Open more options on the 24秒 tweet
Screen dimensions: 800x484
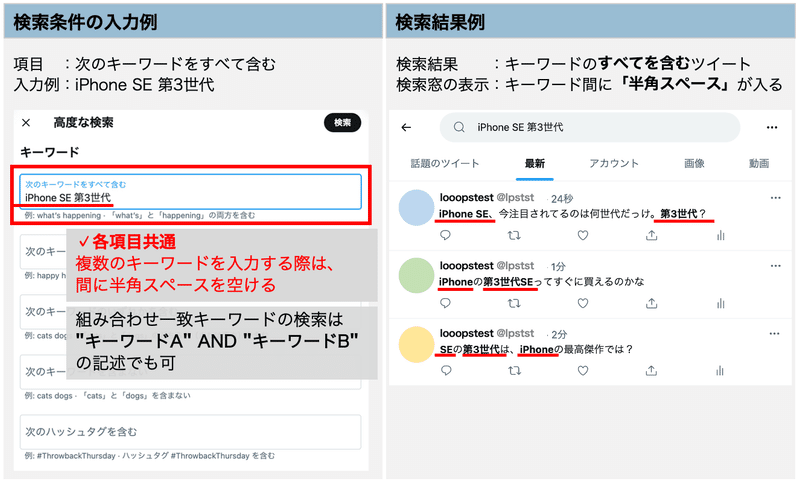[776, 198]
